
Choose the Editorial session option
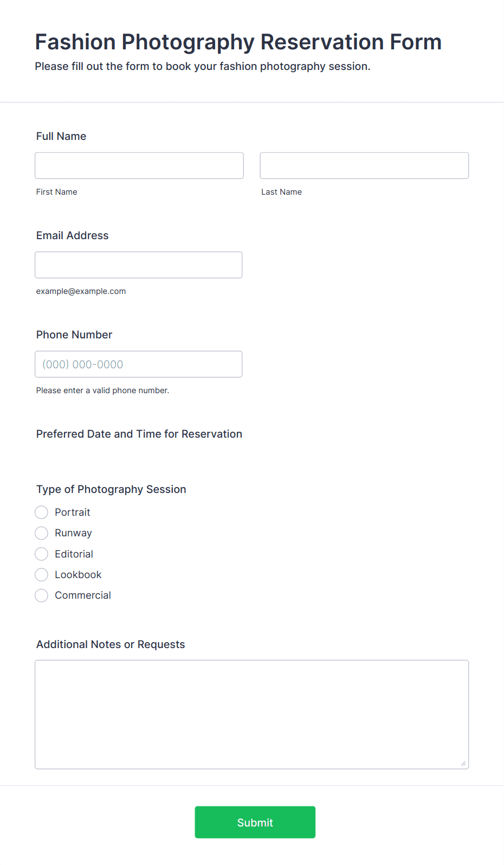tap(42, 554)
